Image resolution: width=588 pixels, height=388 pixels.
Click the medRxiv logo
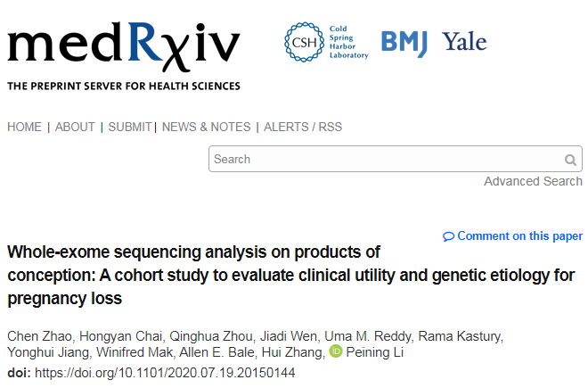click(124, 56)
